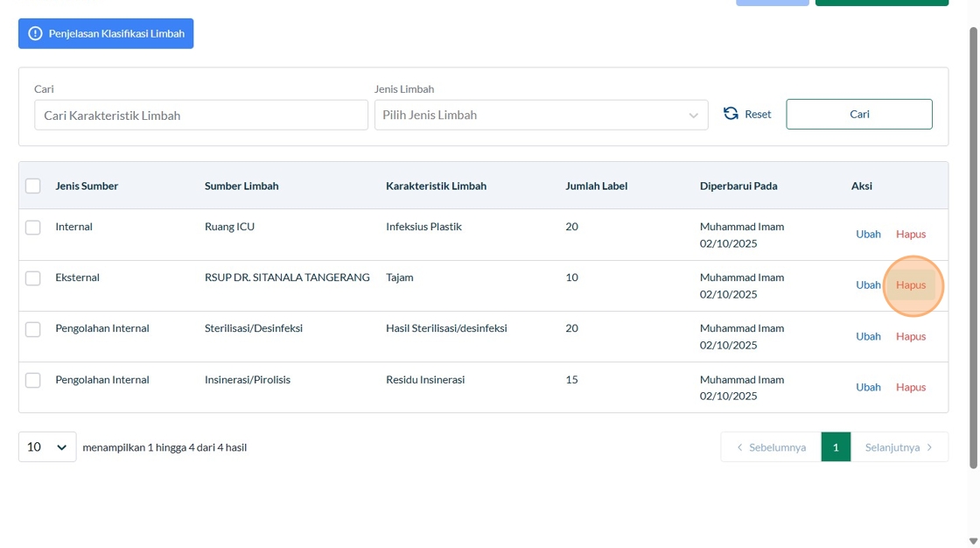Click Hapus for the Residu Insinerasi row
This screenshot has height=548, width=980.
(911, 387)
